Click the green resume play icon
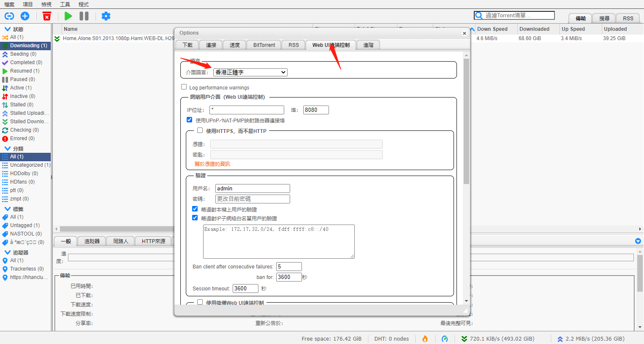The height and width of the screenshot is (344, 644). point(68,16)
